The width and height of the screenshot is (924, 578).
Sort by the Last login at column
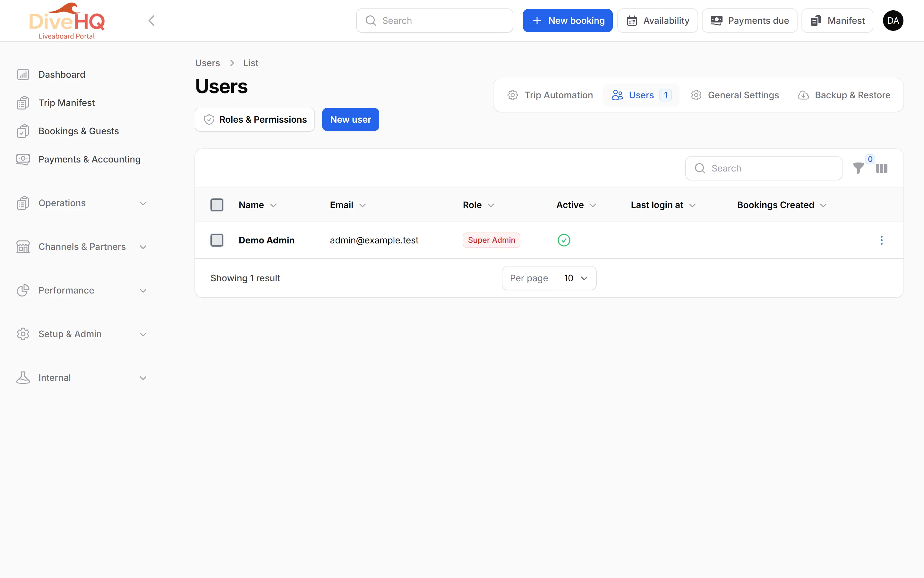pyautogui.click(x=663, y=205)
